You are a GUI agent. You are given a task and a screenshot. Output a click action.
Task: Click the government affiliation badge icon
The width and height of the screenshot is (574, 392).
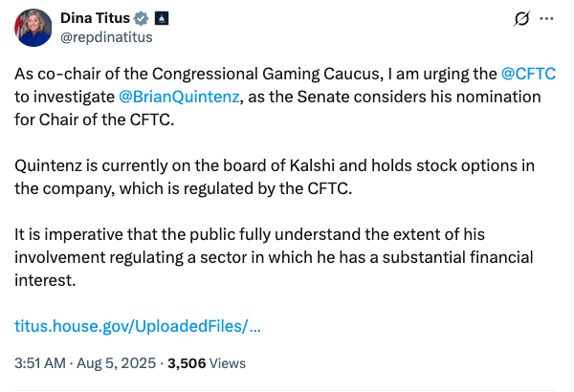coord(161,19)
